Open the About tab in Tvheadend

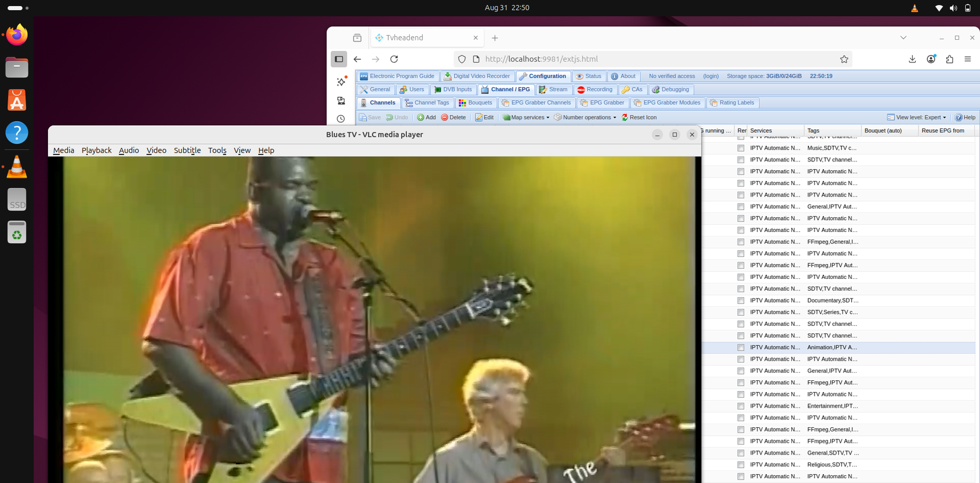(623, 77)
